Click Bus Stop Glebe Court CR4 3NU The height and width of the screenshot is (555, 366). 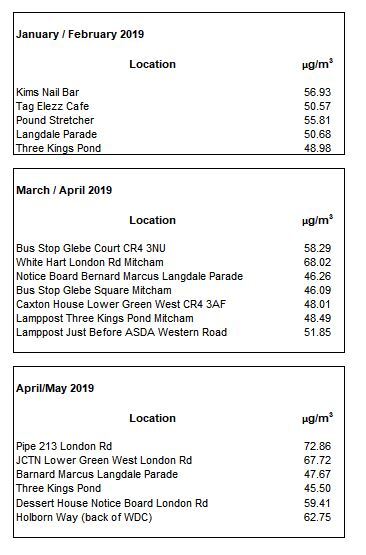point(91,248)
